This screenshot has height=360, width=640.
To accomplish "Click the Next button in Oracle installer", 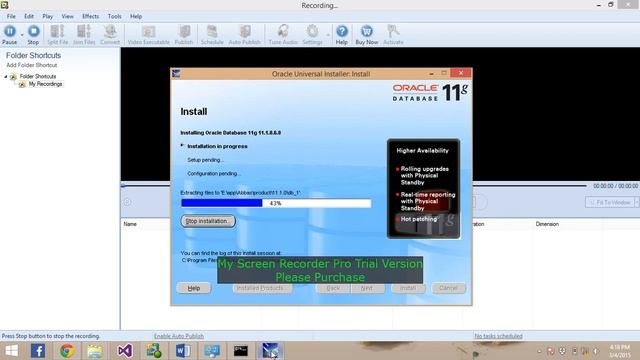I will tap(367, 288).
